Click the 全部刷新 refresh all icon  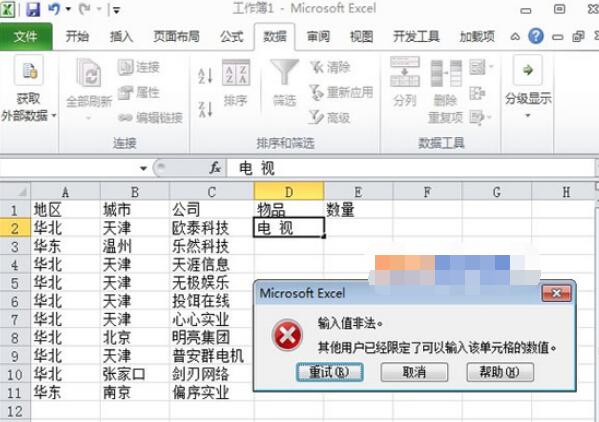click(x=89, y=89)
